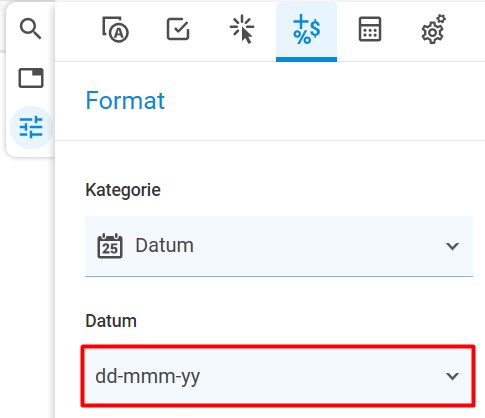
Task: Open the gear settings tab
Action: (433, 29)
